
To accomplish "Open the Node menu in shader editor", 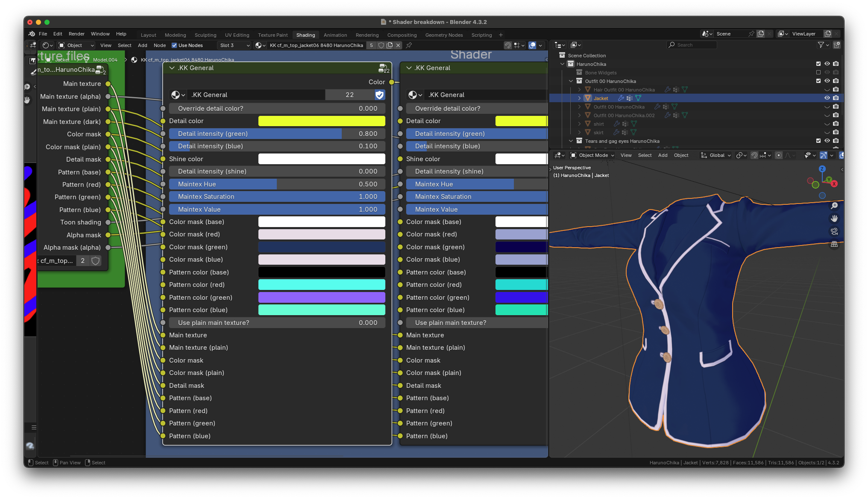I will pos(159,45).
